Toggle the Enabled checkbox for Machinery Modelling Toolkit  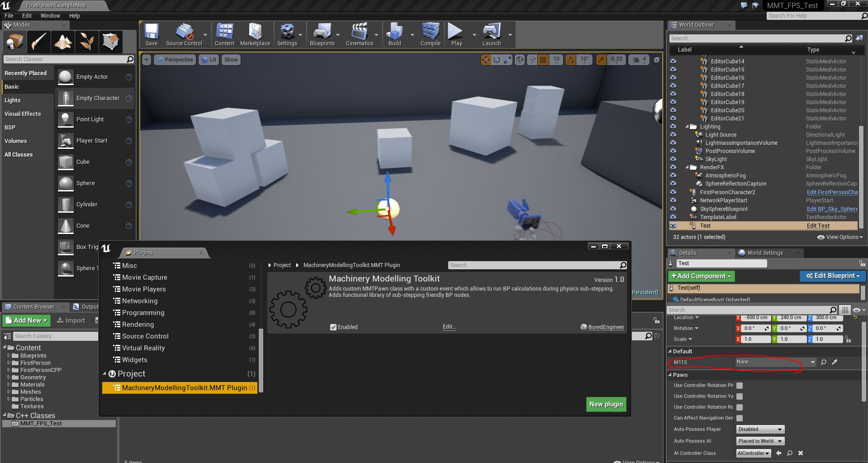[x=333, y=327]
